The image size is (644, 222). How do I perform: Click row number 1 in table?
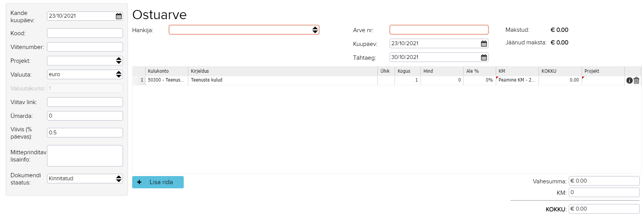pyautogui.click(x=139, y=80)
